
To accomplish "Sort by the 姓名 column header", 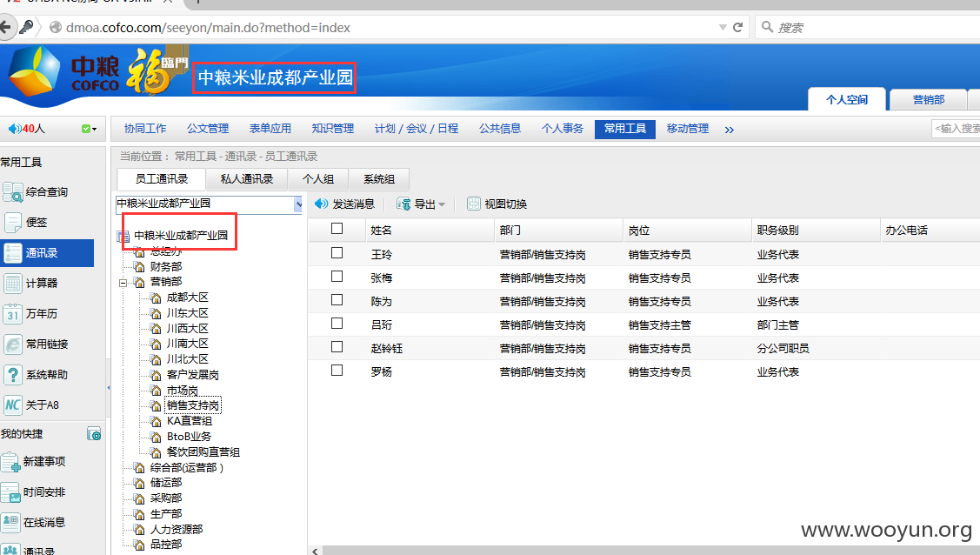I will (430, 230).
